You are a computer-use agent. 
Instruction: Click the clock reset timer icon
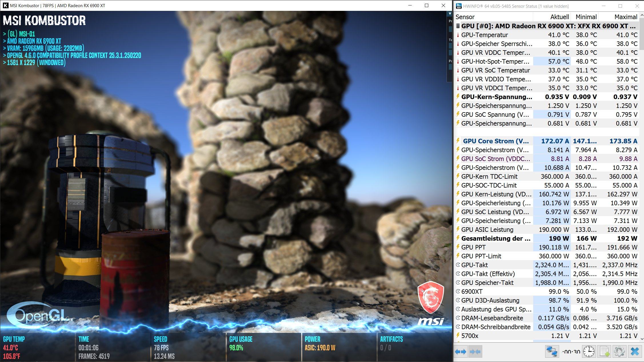tap(589, 352)
